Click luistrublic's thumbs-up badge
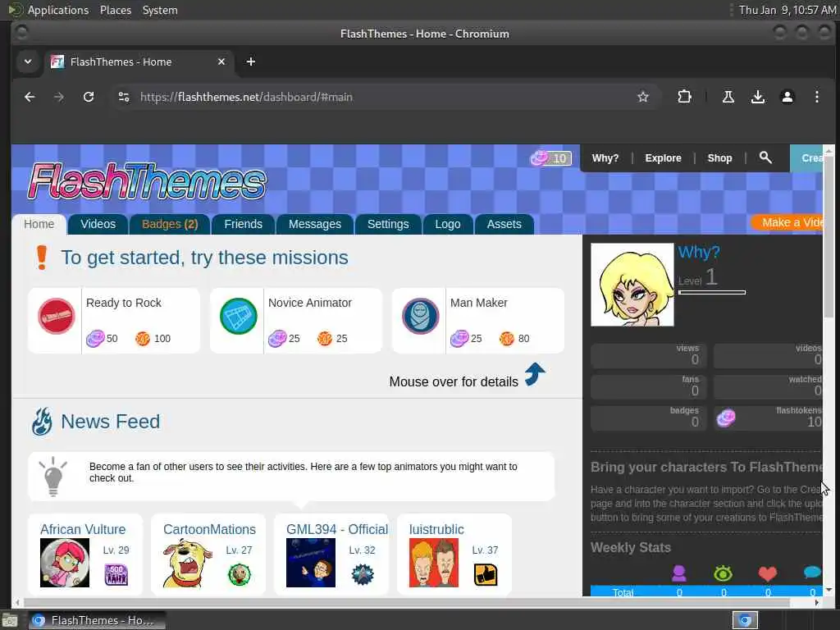This screenshot has height=630, width=840. 486,575
